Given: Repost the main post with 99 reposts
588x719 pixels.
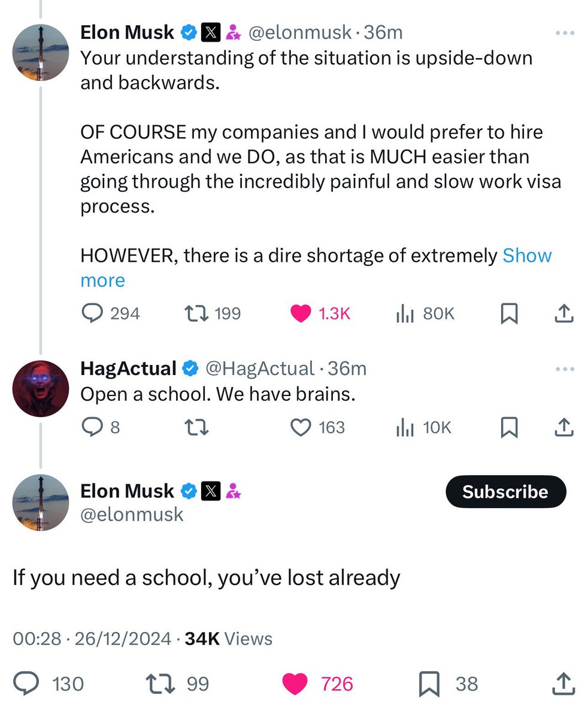Looking at the screenshot, I should pos(159,684).
